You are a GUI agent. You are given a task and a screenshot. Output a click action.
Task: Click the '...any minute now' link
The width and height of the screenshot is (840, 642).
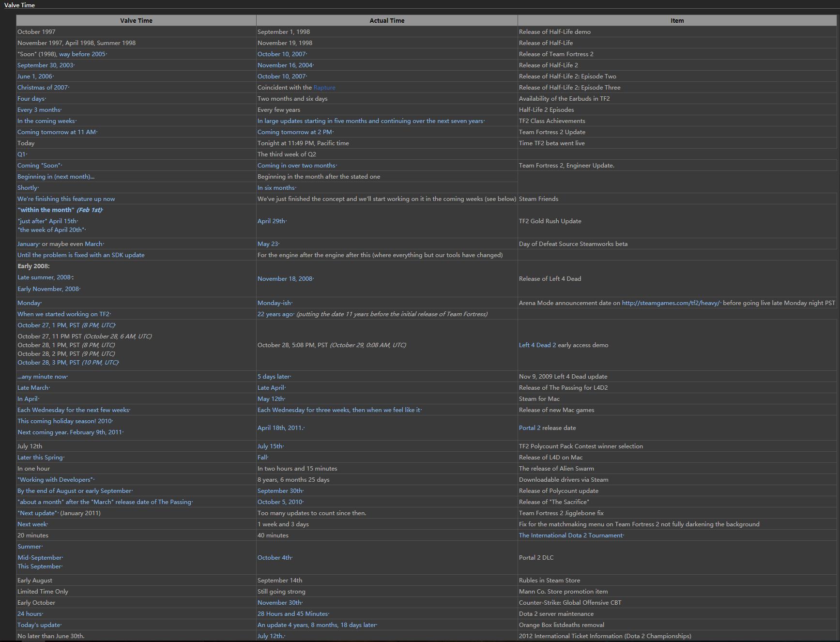coord(42,377)
